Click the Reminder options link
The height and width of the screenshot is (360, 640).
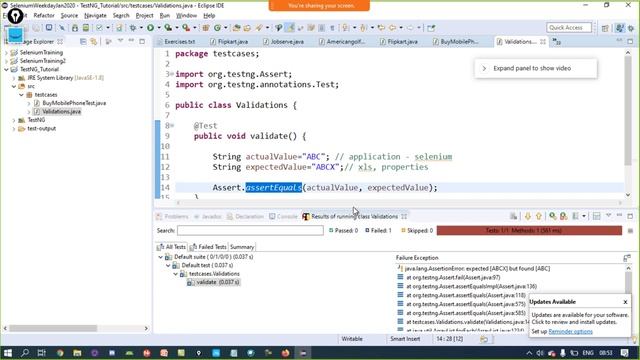click(x=570, y=331)
